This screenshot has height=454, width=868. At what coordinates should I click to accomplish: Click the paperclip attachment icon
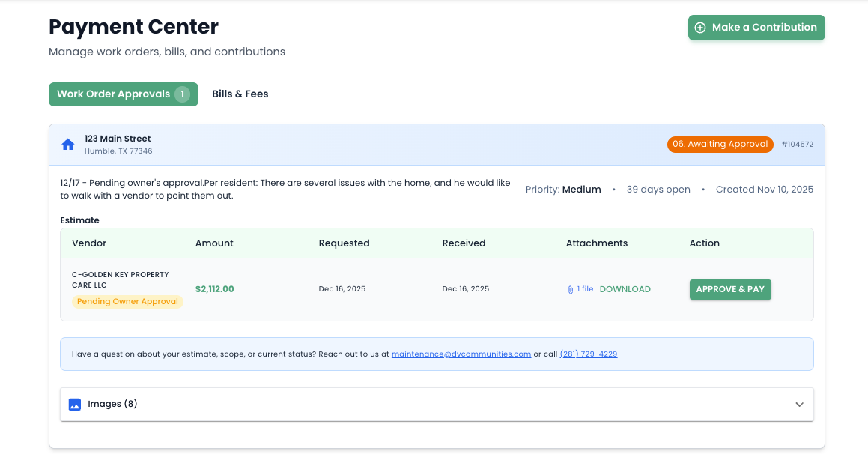[571, 289]
